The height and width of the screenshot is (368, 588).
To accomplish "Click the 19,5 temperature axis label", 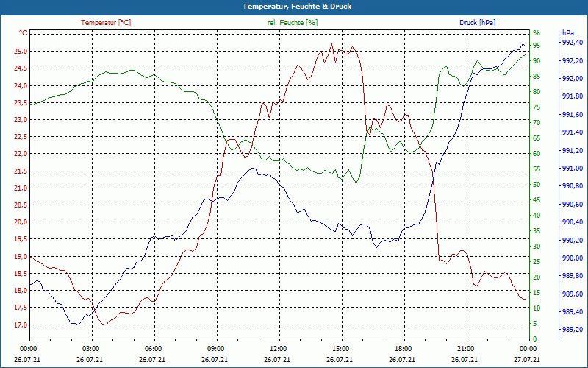I will pos(21,240).
